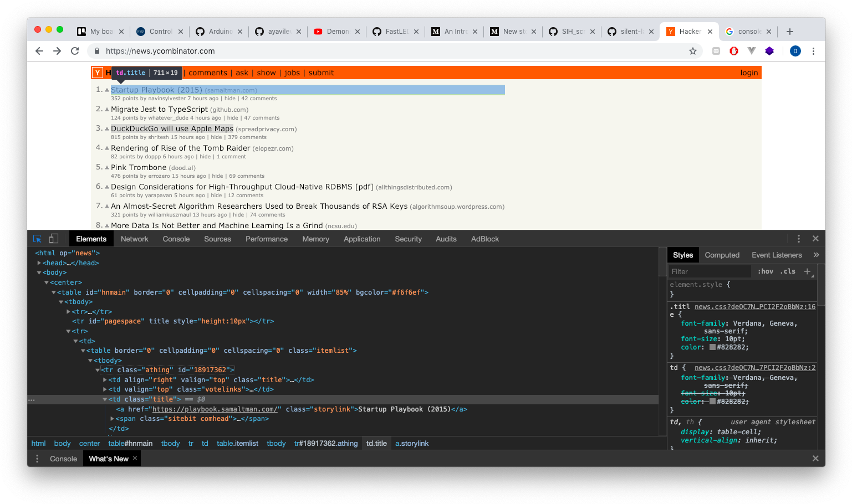Upvote DuckDuckGo Apple Maps story
The width and height of the screenshot is (852, 504).
107,128
